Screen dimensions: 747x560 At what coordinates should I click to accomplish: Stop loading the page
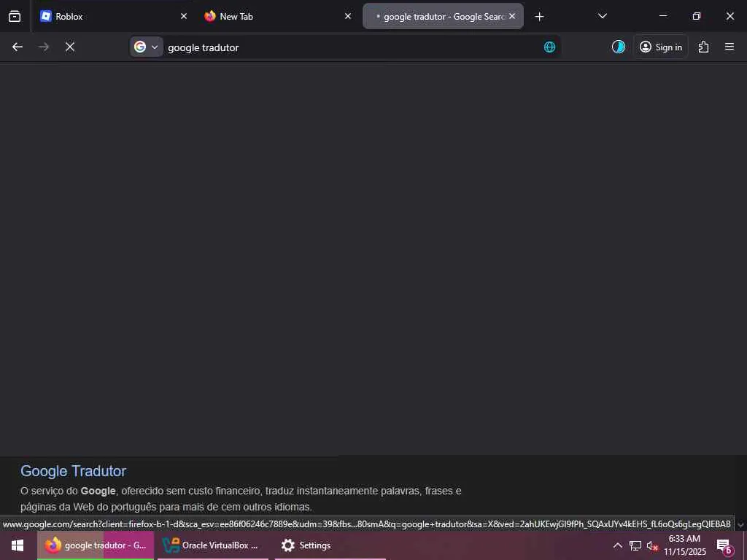70,47
